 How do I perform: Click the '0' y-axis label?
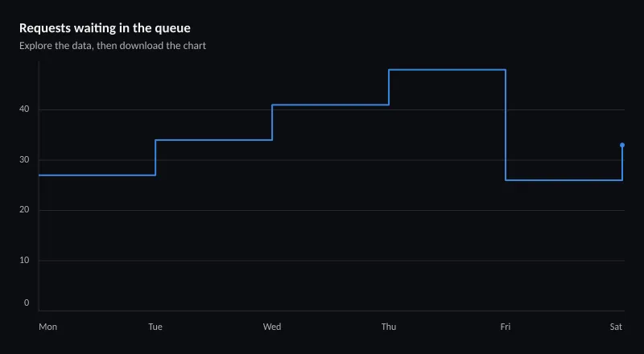pos(27,303)
